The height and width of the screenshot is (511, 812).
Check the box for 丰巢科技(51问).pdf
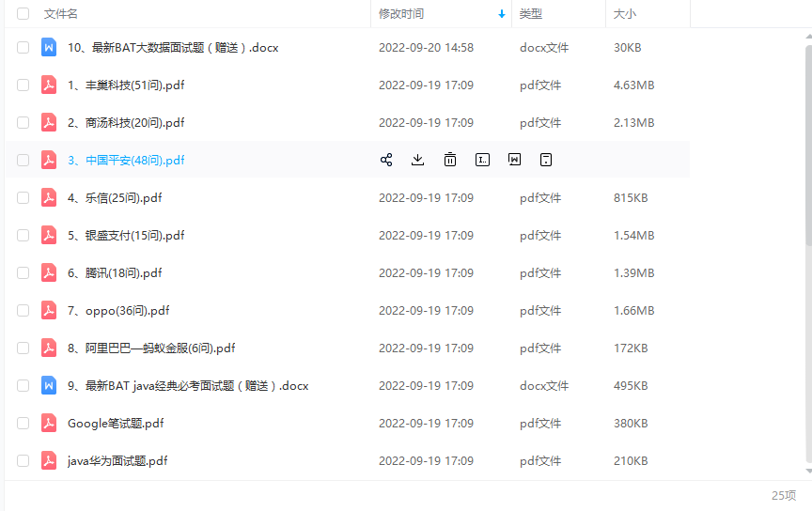23,85
